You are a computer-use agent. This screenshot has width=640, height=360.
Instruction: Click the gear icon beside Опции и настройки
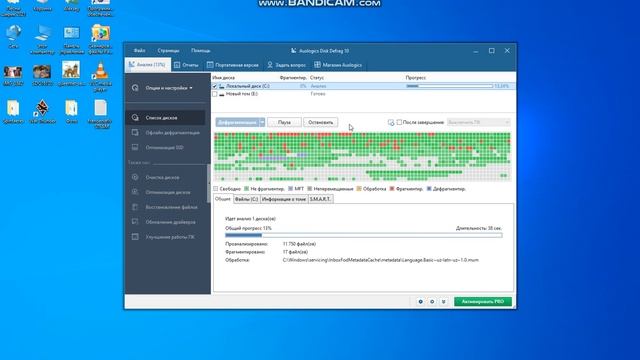click(x=135, y=88)
